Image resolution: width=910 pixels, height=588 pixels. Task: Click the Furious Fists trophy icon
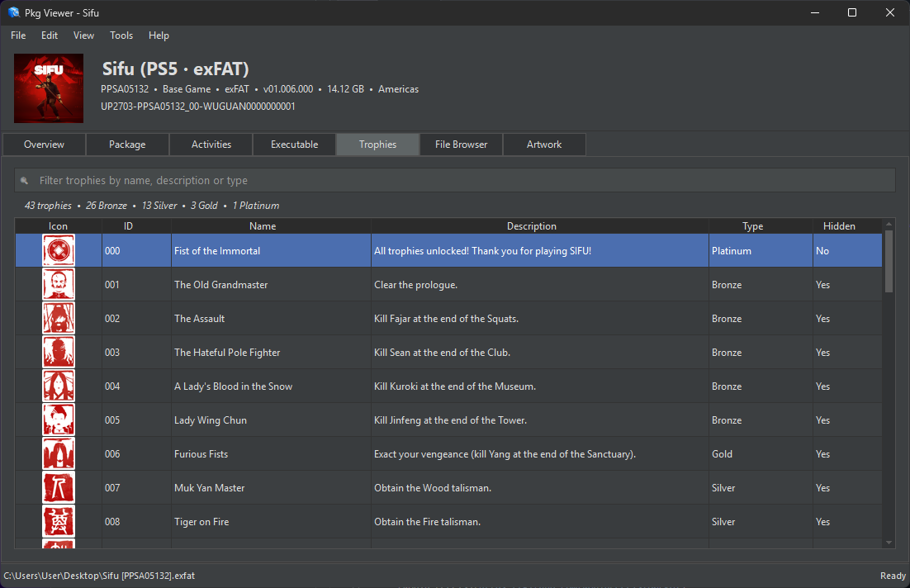tap(59, 453)
